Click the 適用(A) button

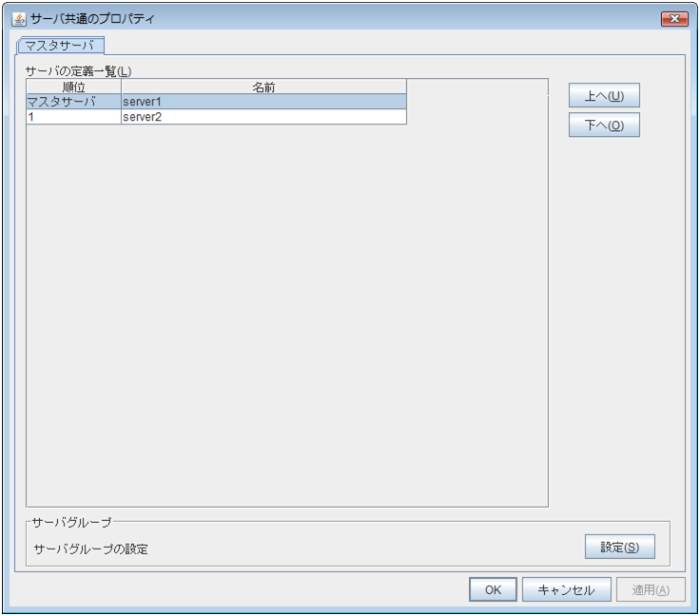coord(651,589)
